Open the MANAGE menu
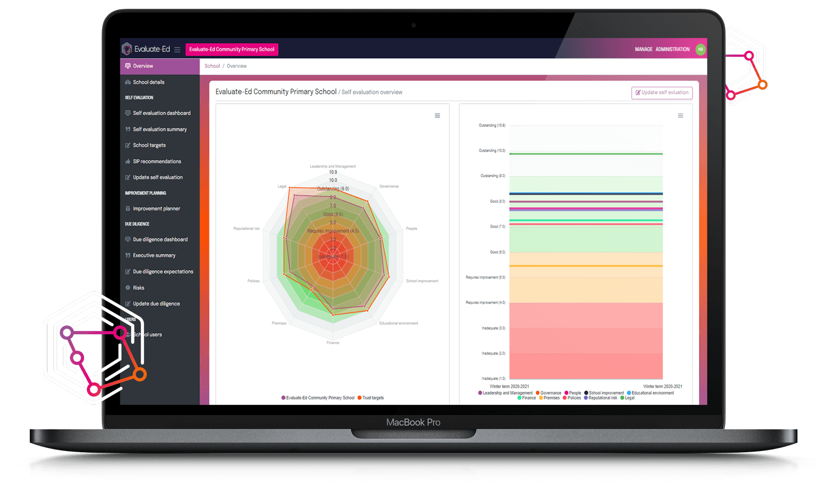Image resolution: width=827 pixels, height=504 pixels. point(643,50)
